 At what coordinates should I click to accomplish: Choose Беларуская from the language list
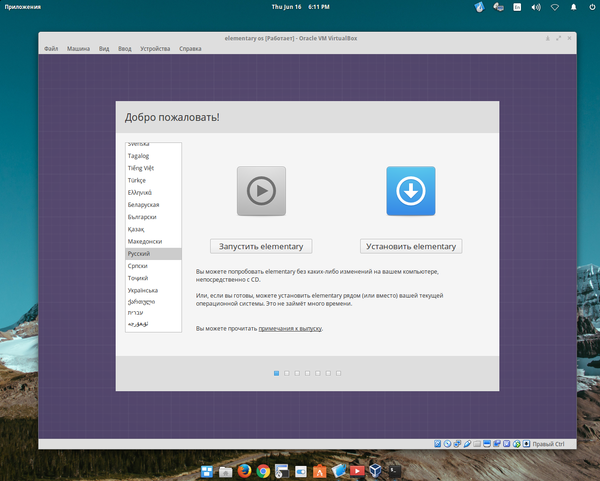tap(143, 204)
